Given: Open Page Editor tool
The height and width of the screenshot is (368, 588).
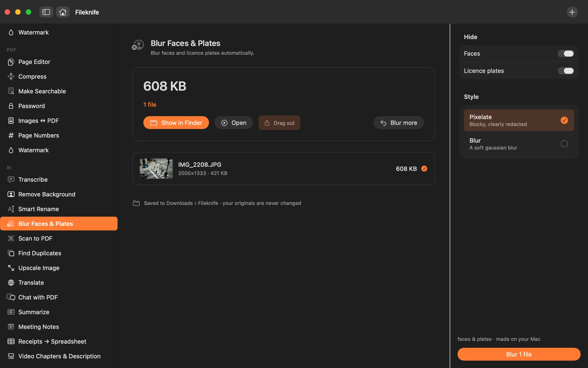Looking at the screenshot, I should tap(59, 62).
